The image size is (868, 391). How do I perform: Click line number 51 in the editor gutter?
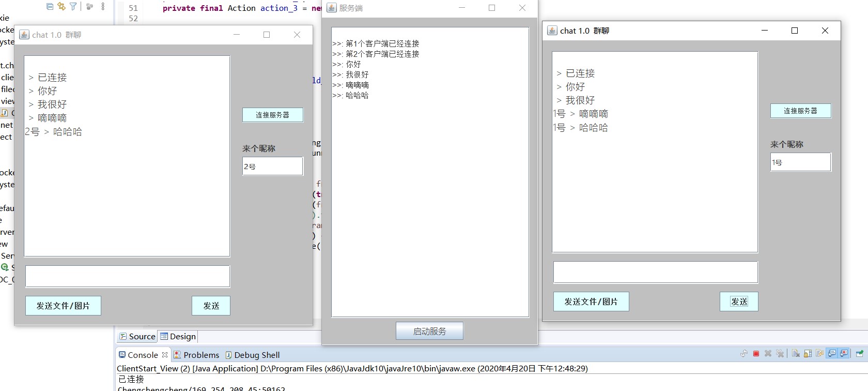133,8
